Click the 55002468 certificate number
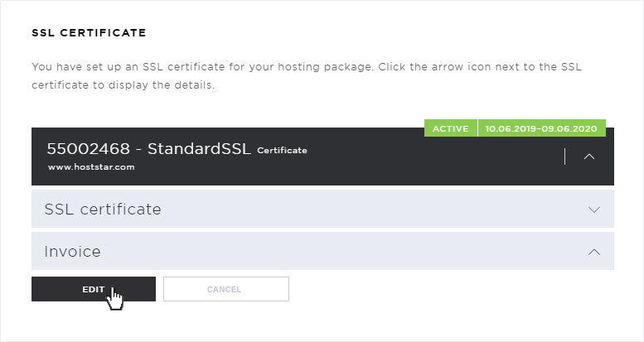The height and width of the screenshot is (342, 644). [89, 148]
